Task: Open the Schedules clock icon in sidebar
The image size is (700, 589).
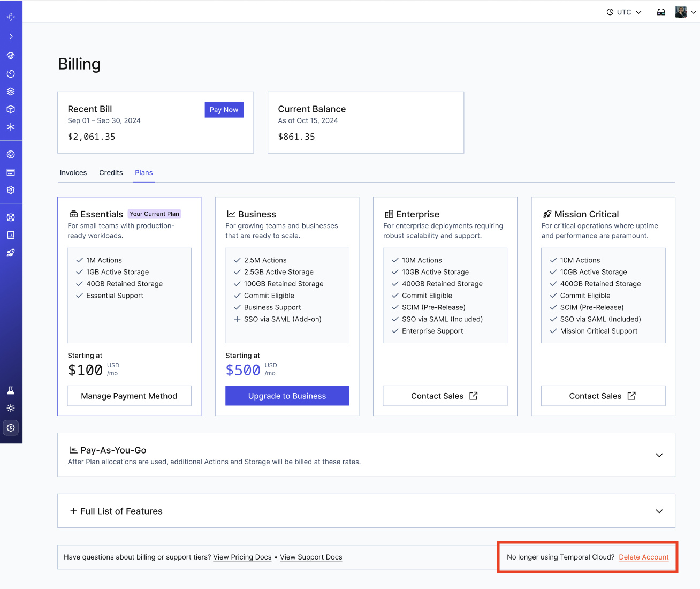Action: [x=11, y=73]
